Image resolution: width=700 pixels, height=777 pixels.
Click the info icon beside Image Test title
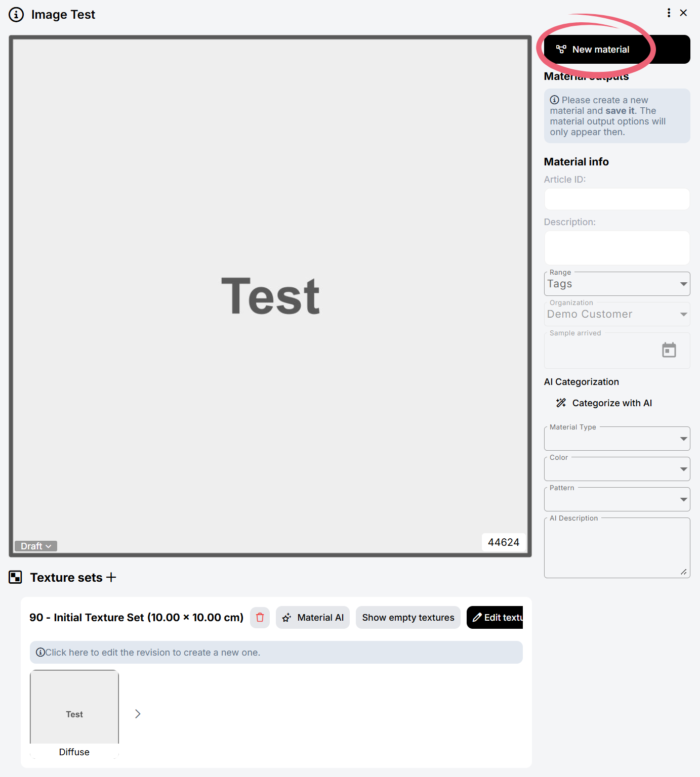point(16,15)
